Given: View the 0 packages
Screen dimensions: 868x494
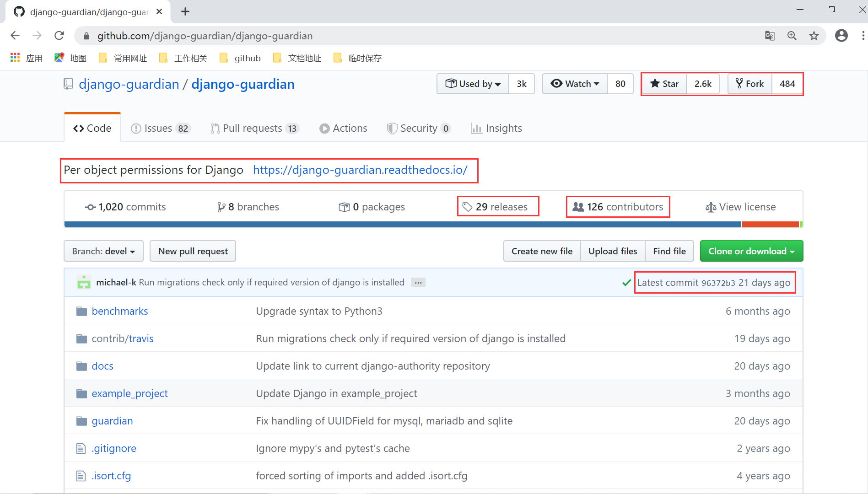Looking at the screenshot, I should (372, 207).
